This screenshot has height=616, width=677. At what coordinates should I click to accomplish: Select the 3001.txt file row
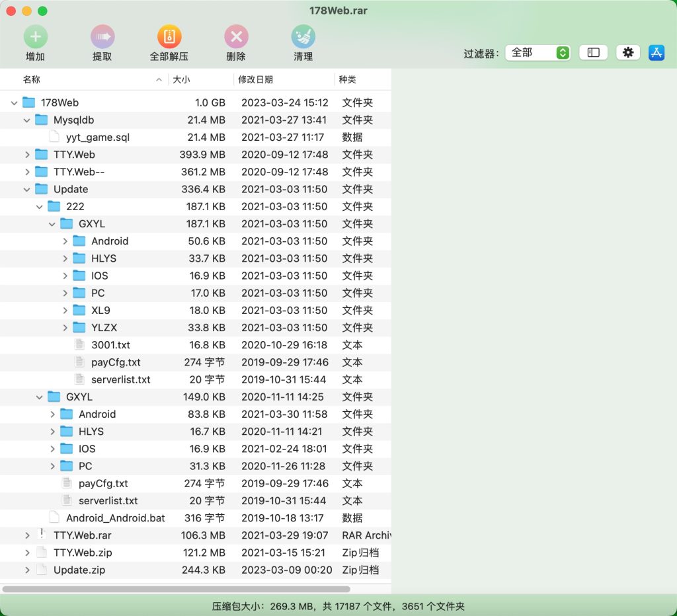point(110,345)
